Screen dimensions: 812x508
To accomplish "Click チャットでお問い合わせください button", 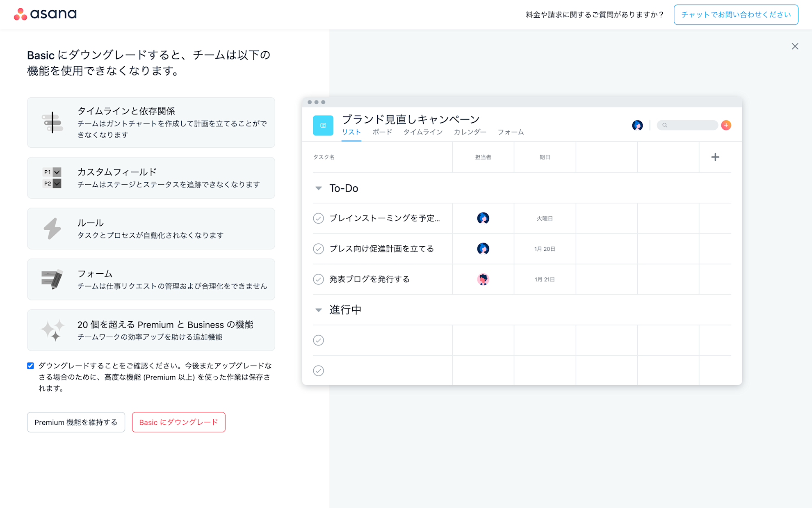I will [736, 15].
